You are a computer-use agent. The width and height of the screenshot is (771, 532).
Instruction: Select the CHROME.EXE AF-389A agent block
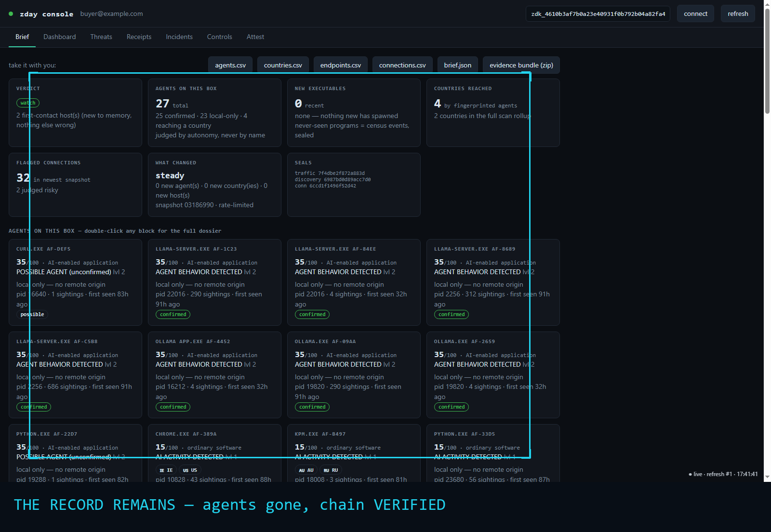tap(214, 453)
